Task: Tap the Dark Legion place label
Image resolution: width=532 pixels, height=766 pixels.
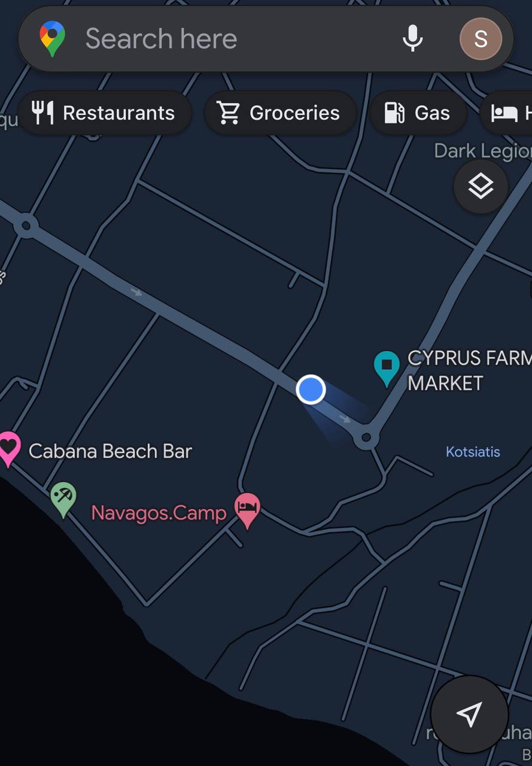Action: [482, 151]
